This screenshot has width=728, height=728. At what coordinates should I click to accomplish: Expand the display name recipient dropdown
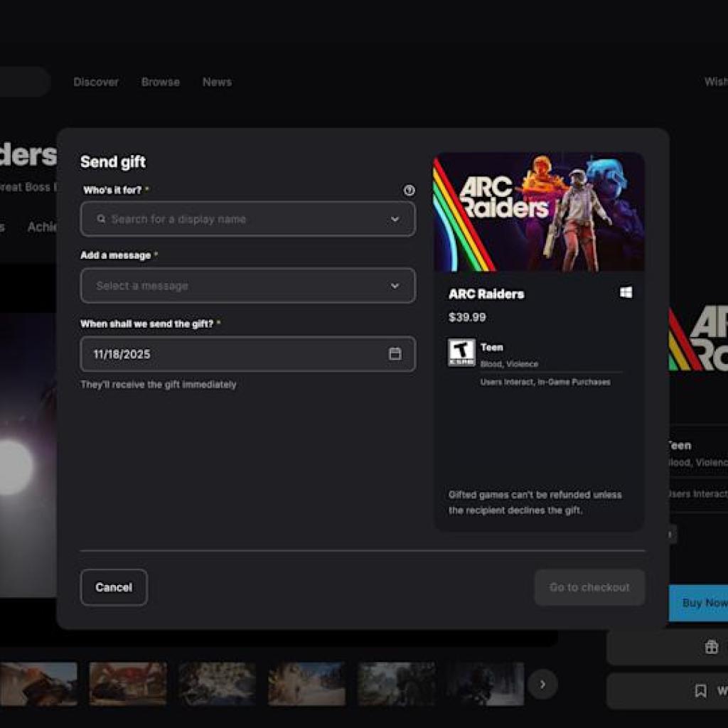point(394,219)
